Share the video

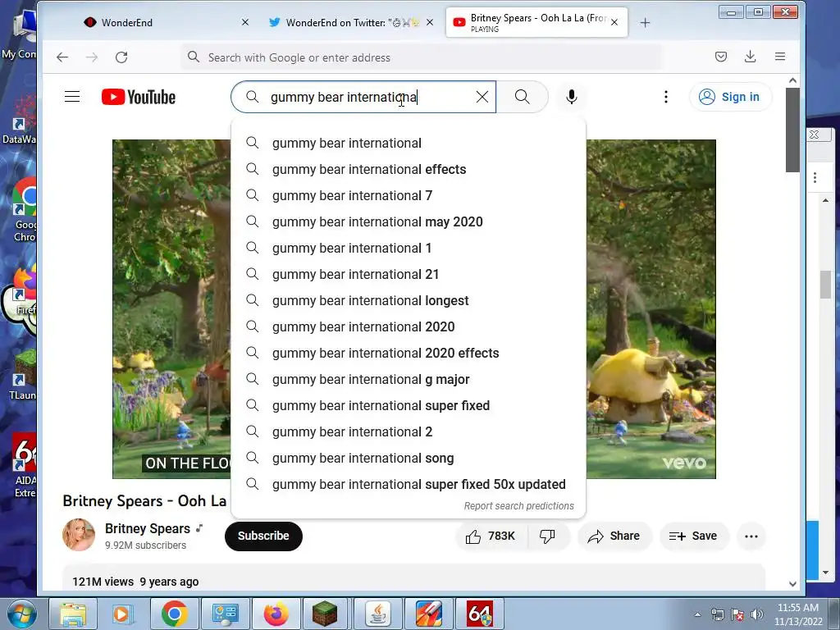click(614, 536)
